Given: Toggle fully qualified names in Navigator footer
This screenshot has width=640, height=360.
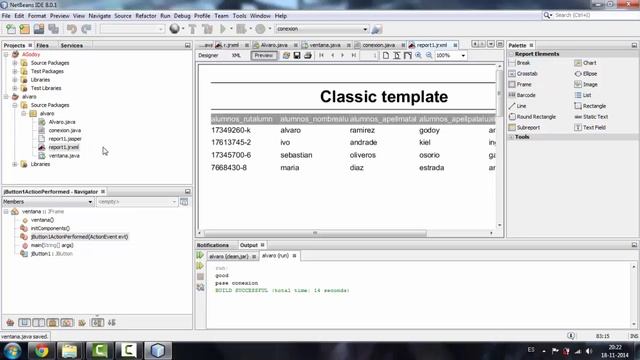Looking at the screenshot, I should (82, 322).
